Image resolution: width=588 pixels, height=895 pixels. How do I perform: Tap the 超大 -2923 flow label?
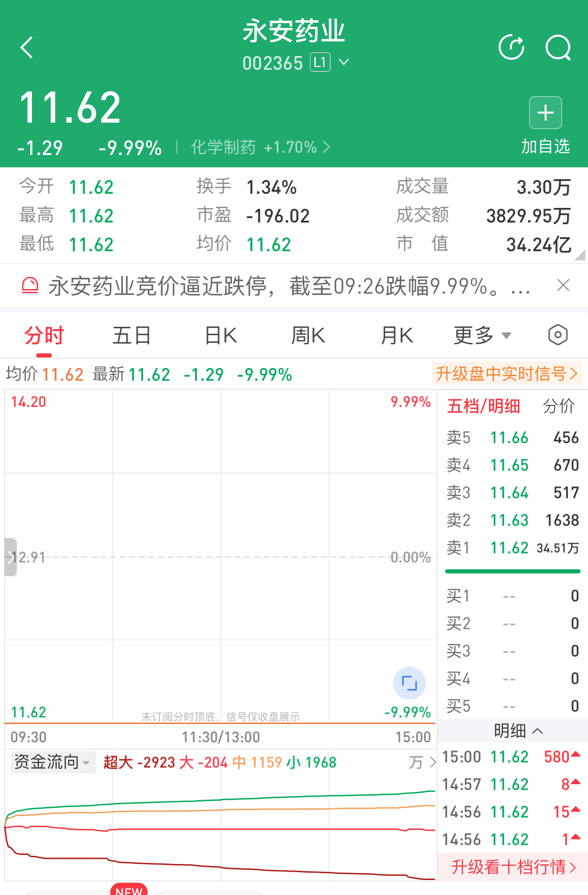tap(139, 762)
